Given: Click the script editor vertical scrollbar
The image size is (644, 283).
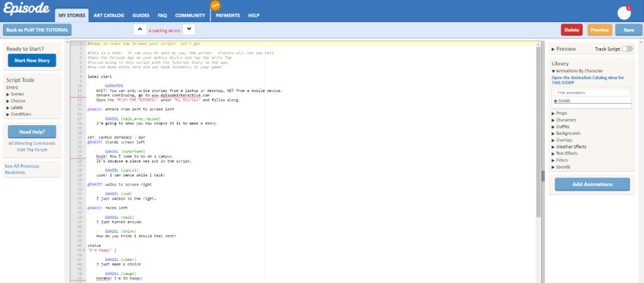Looking at the screenshot, I should 538,131.
